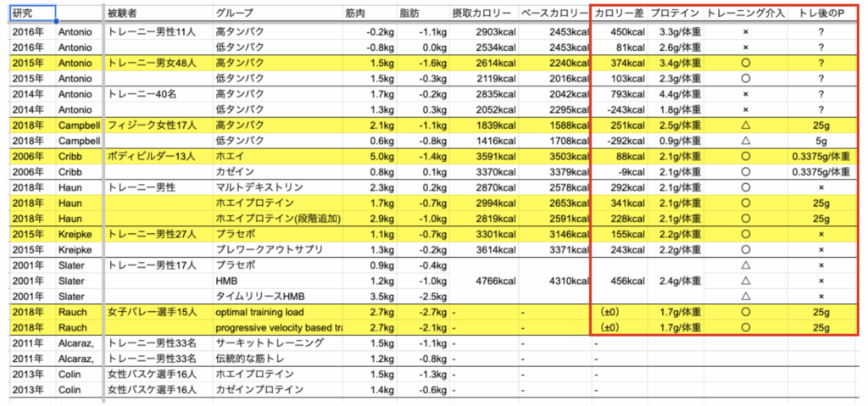Select the トレーニング介入 header cell

744,14
